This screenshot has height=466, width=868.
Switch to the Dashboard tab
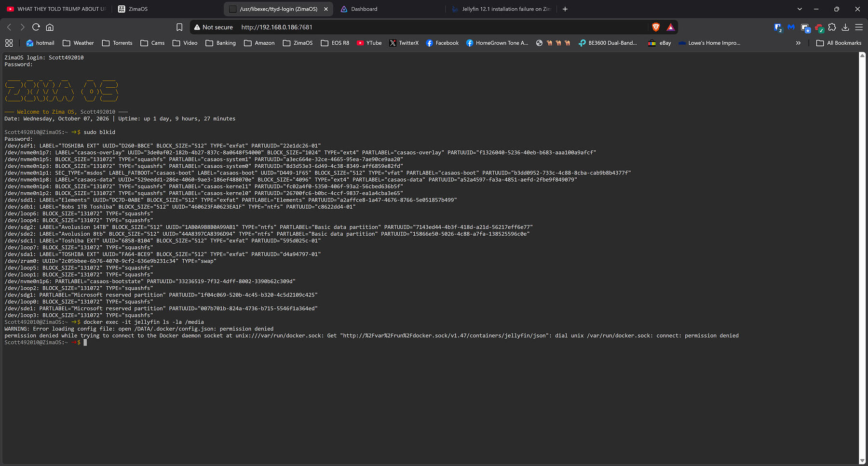point(389,9)
